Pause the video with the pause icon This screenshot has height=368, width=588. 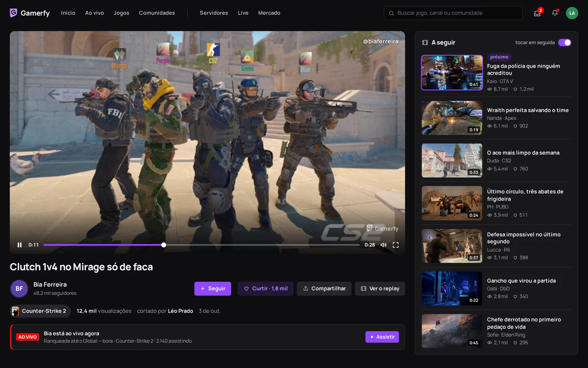pos(20,245)
